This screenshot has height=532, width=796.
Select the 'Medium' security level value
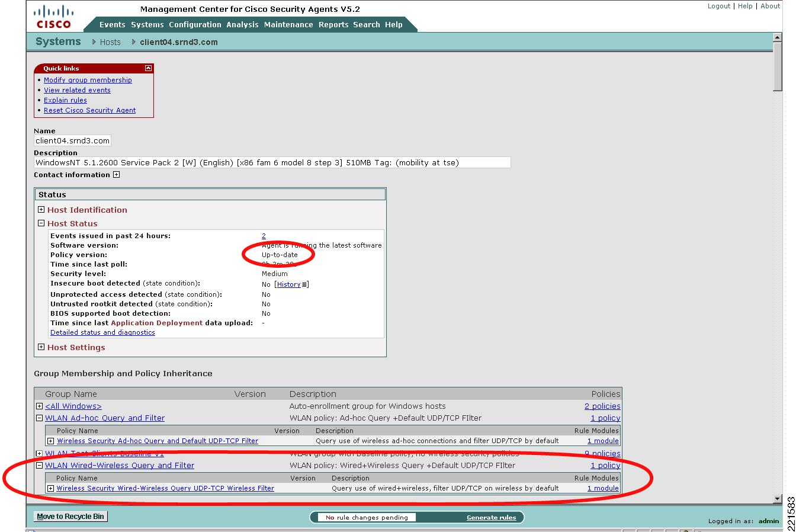click(x=275, y=274)
